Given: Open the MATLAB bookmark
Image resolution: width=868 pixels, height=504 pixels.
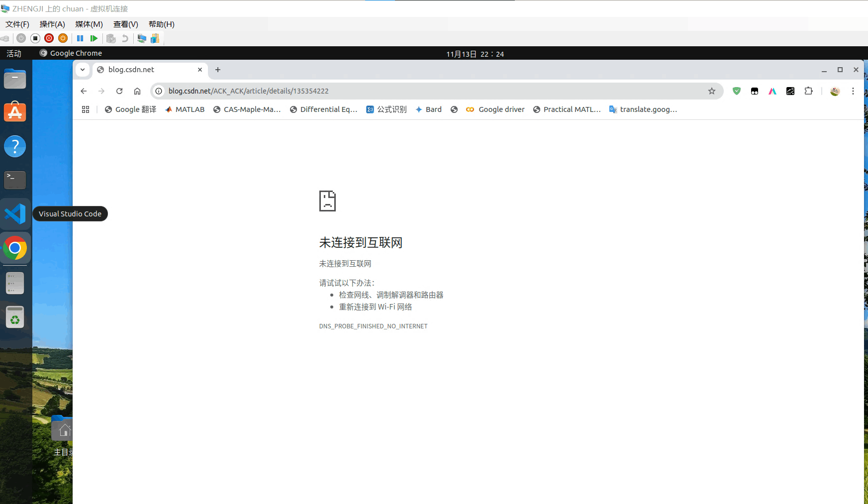Looking at the screenshot, I should click(x=185, y=109).
